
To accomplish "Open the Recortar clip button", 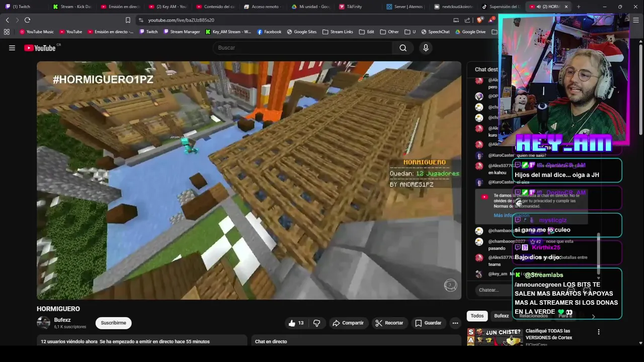I will pos(389,323).
